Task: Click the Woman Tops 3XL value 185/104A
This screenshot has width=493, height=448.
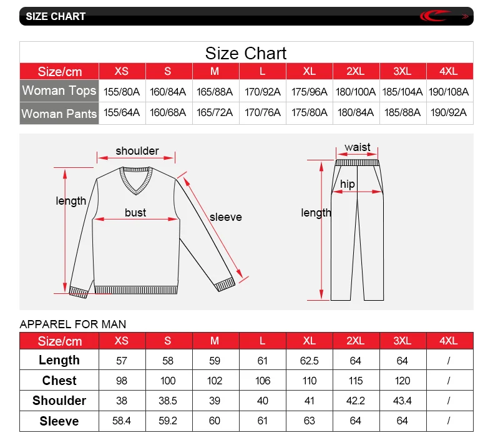Action: (403, 92)
